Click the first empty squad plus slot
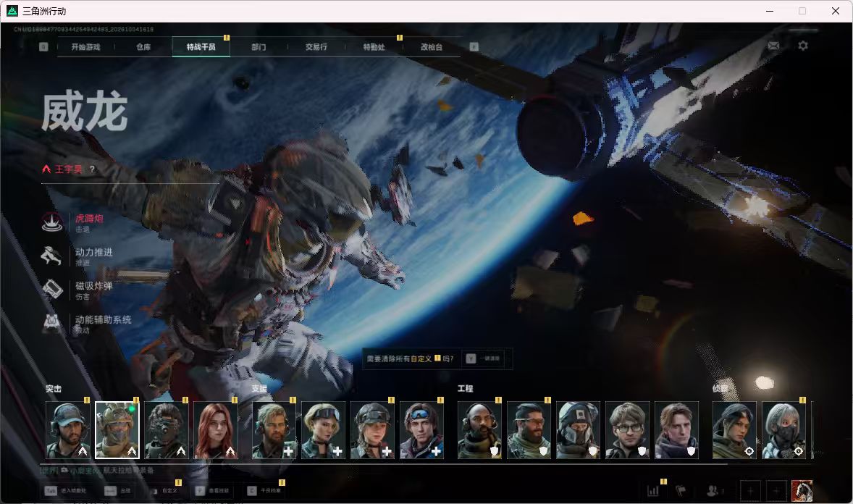 tap(750, 491)
